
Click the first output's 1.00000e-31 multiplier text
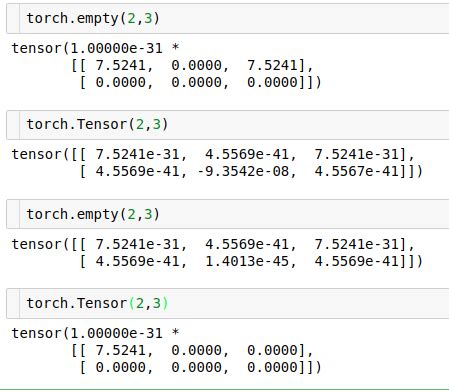[117, 48]
